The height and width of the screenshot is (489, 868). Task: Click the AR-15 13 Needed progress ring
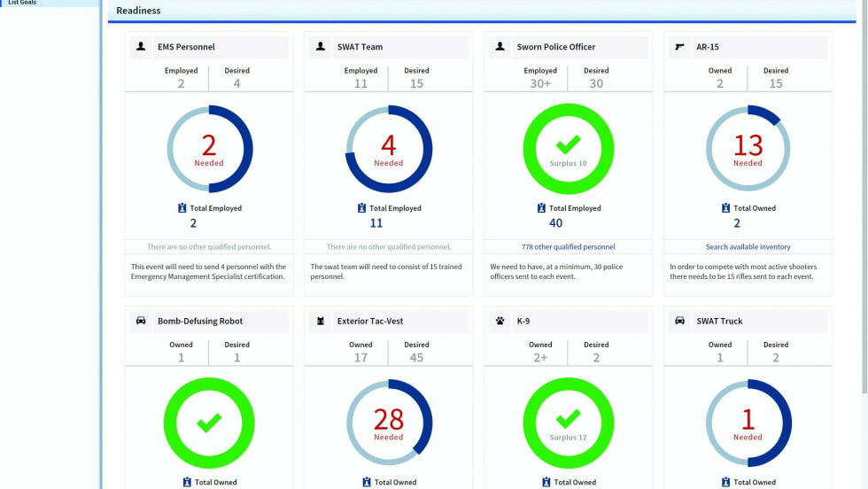pyautogui.click(x=748, y=149)
